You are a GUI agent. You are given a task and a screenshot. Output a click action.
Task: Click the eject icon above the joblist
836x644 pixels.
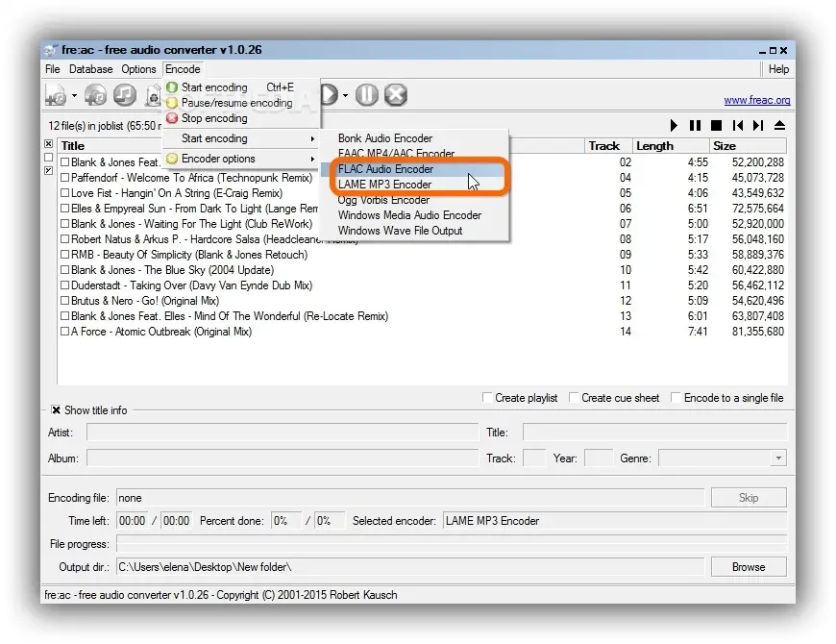779,126
